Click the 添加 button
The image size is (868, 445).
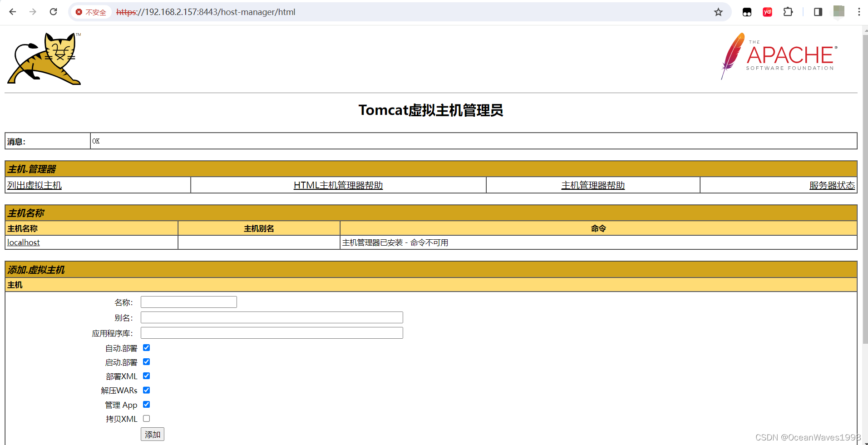click(x=153, y=435)
